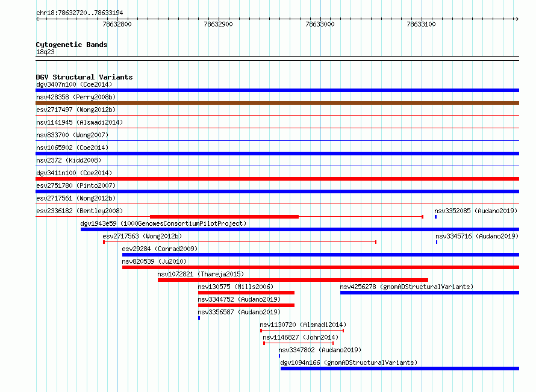The height and width of the screenshot is (392, 536).
Task: Click the nsv3345716 (Audano2019) label
Action: (x=477, y=236)
